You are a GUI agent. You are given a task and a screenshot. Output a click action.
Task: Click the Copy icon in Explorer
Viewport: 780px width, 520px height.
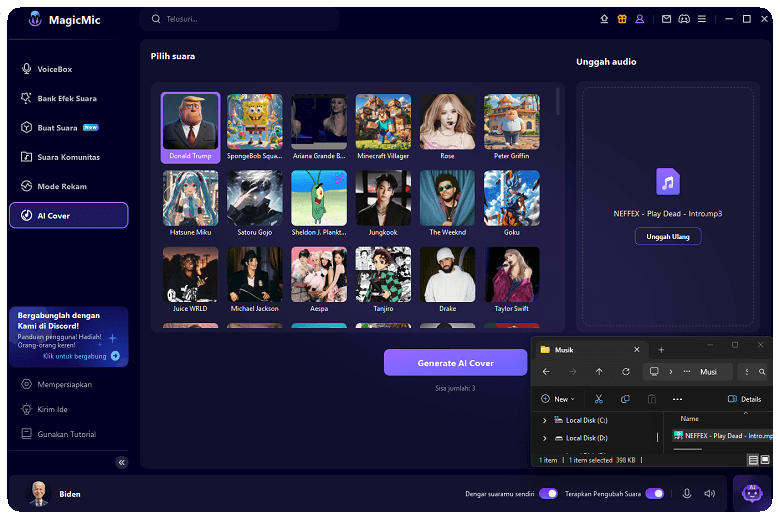tap(625, 399)
